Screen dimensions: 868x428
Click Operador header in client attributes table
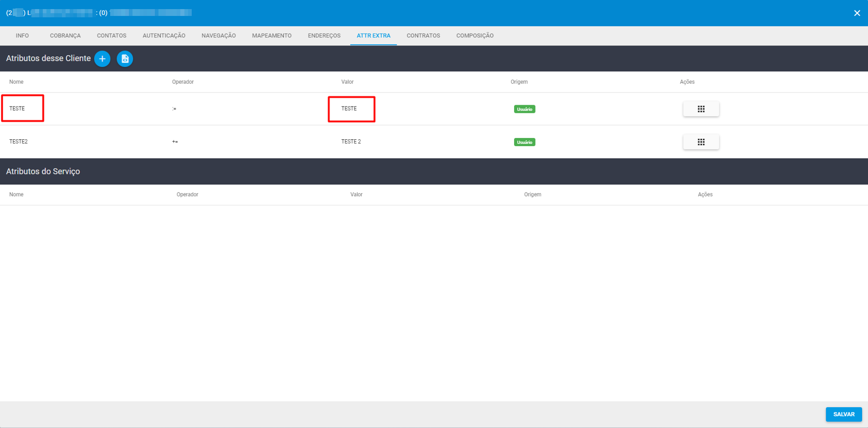(183, 82)
